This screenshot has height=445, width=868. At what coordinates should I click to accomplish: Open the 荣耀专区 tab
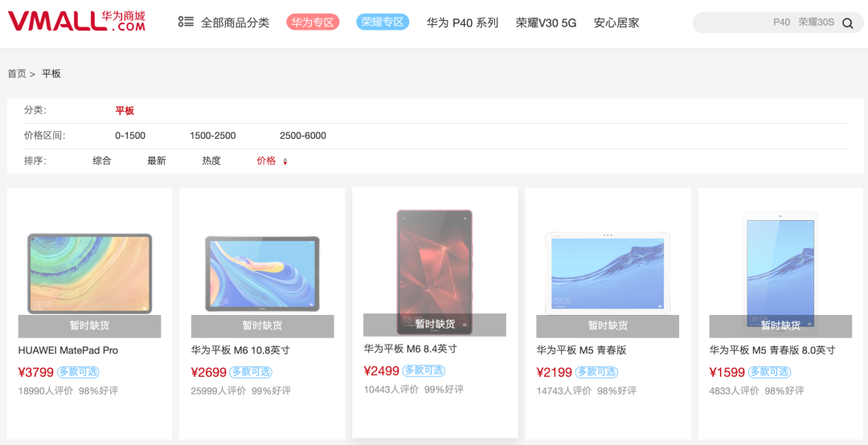point(383,22)
